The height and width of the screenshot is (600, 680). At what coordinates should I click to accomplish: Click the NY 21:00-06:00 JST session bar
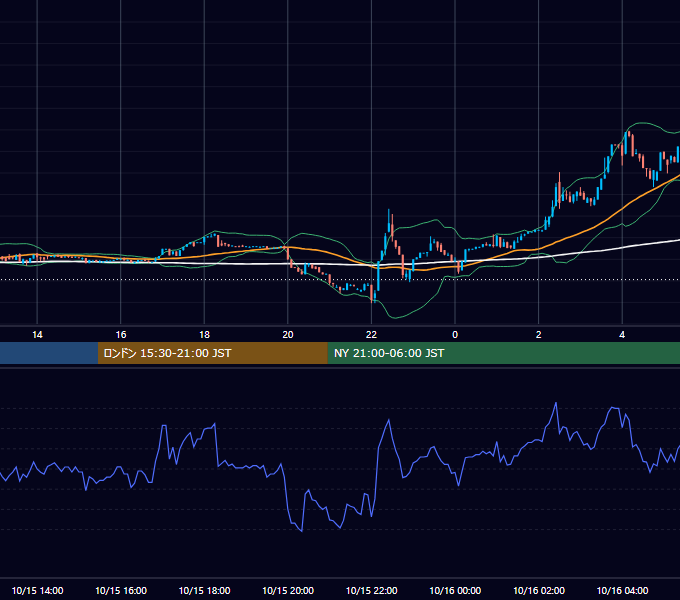point(503,353)
